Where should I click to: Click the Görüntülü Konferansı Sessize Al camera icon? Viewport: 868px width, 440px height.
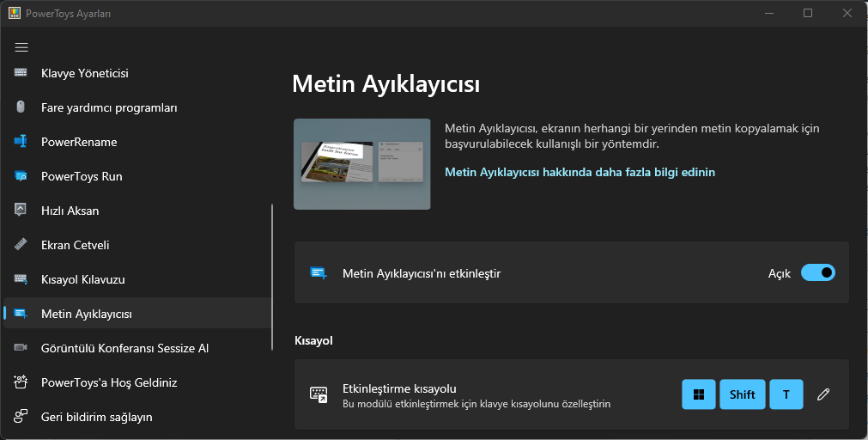(21, 347)
